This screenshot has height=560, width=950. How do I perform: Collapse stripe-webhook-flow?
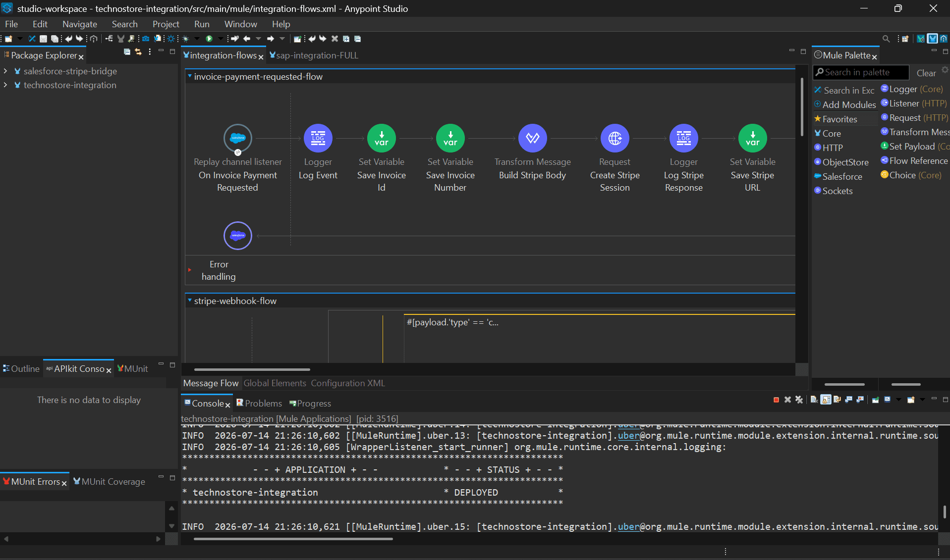click(x=189, y=301)
